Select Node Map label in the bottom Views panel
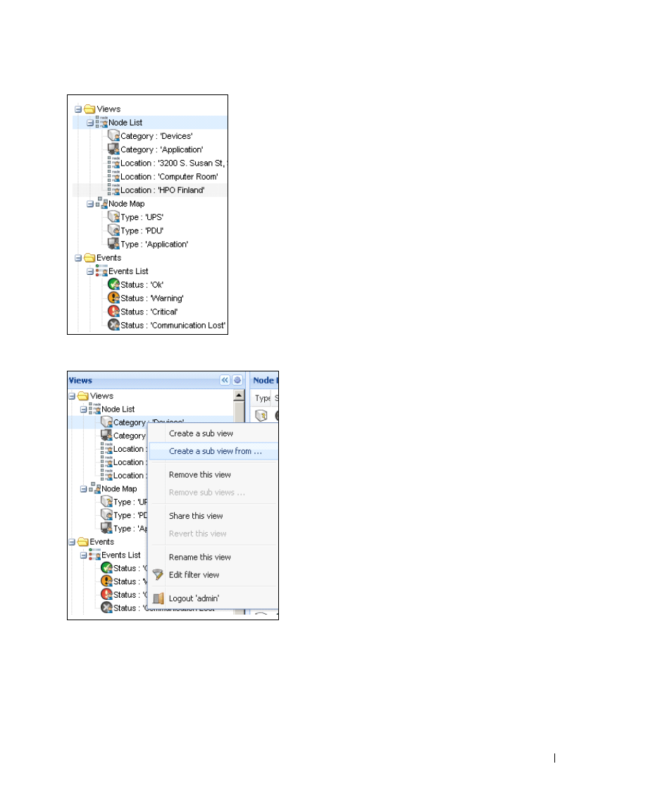 coord(119,489)
